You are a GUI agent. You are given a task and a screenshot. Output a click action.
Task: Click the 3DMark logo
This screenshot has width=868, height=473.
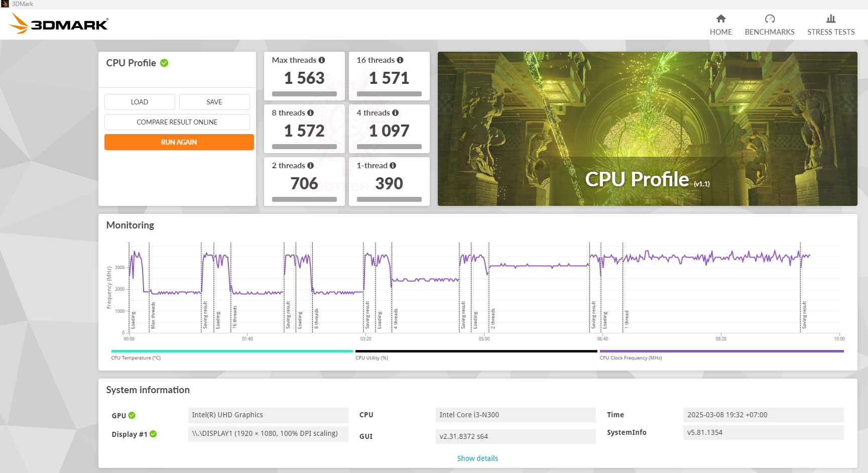point(59,24)
